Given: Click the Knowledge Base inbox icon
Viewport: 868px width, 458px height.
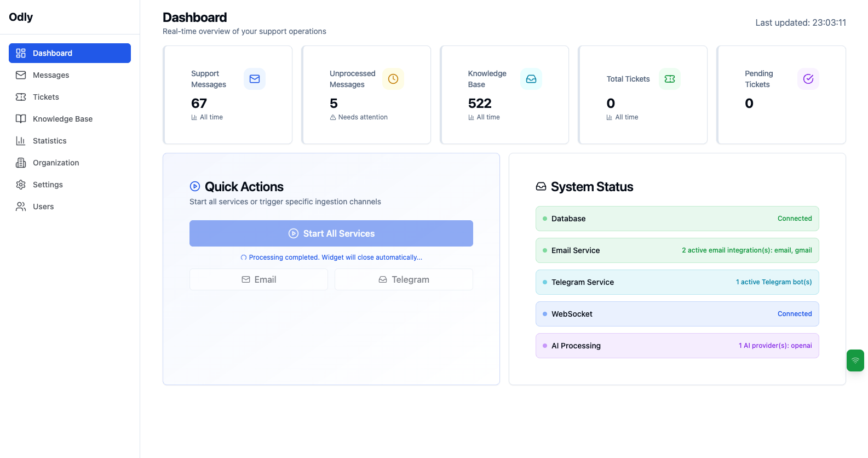Looking at the screenshot, I should (531, 79).
